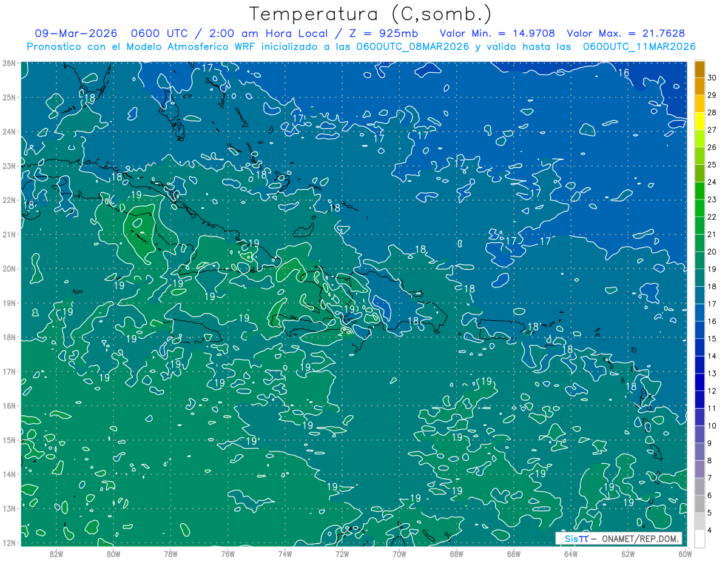Click the white legend swatch between 4 and 5
Screen dimensions: 728x562
click(x=699, y=521)
